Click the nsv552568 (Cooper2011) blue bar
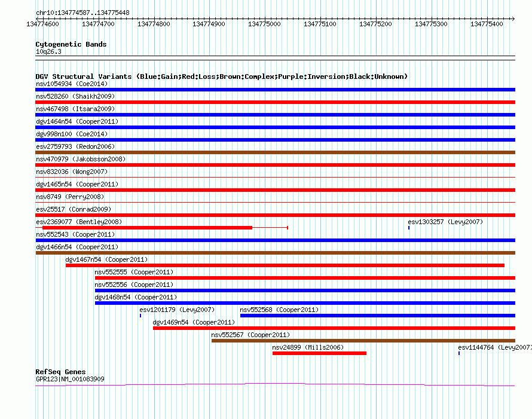Image resolution: width=532 pixels, height=419 pixels. click(x=378, y=316)
